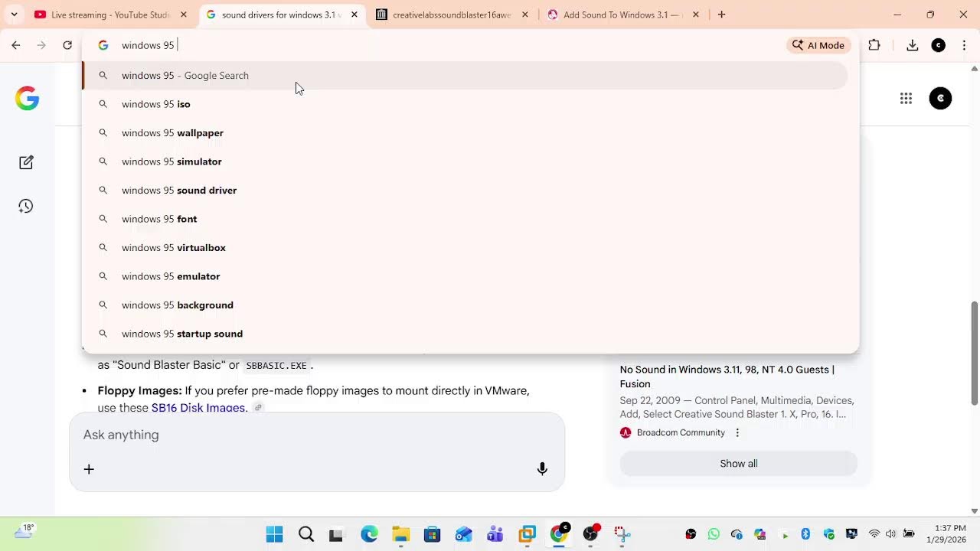Click the forward navigation arrow
This screenshot has height=551, width=980.
click(41, 45)
